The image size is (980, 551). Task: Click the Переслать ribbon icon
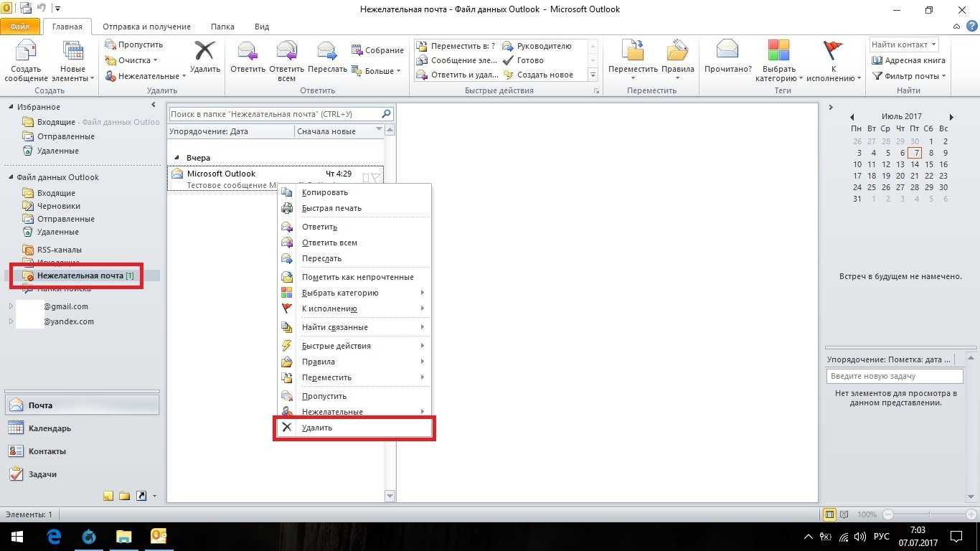coord(327,57)
